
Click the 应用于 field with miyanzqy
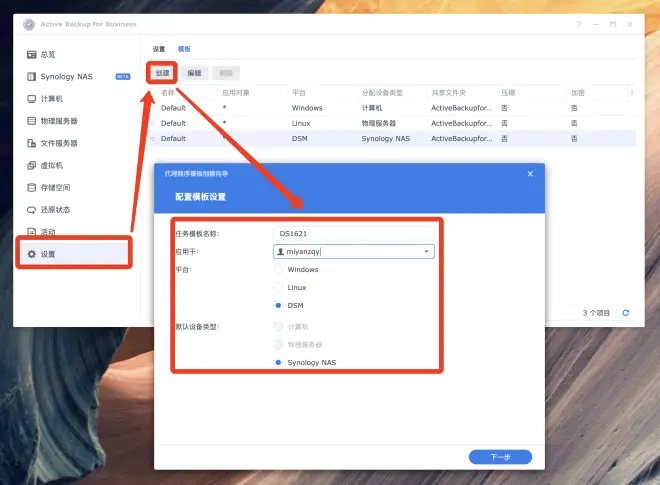354,251
